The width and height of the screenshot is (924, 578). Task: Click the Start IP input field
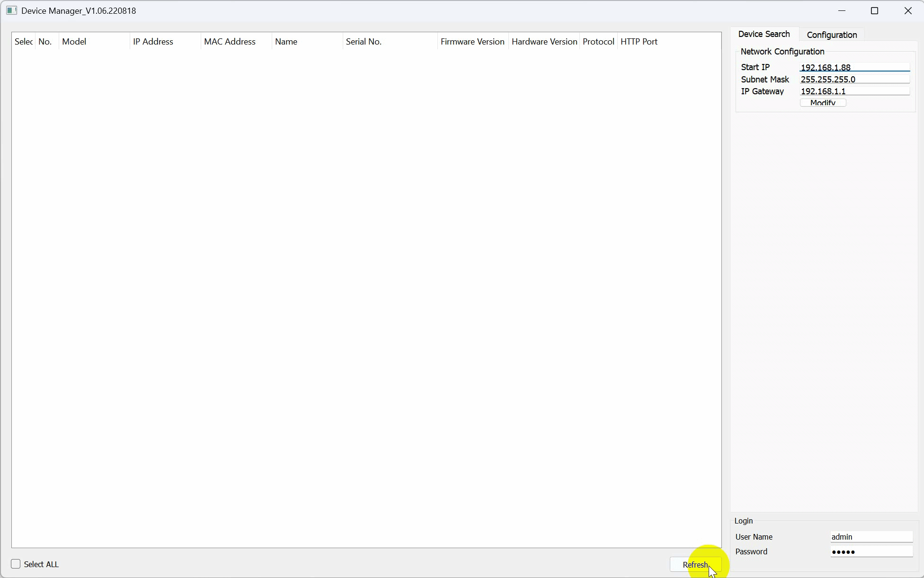coord(854,67)
